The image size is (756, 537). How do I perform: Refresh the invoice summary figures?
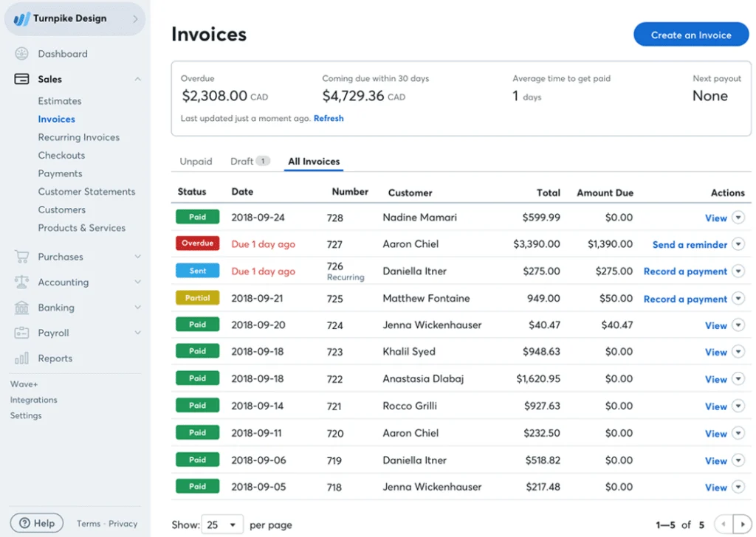coord(329,117)
